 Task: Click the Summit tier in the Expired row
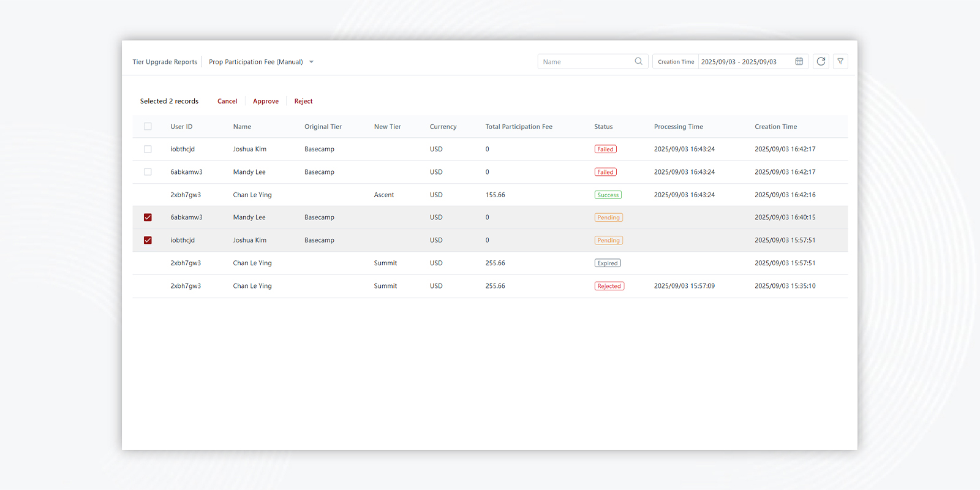(385, 263)
